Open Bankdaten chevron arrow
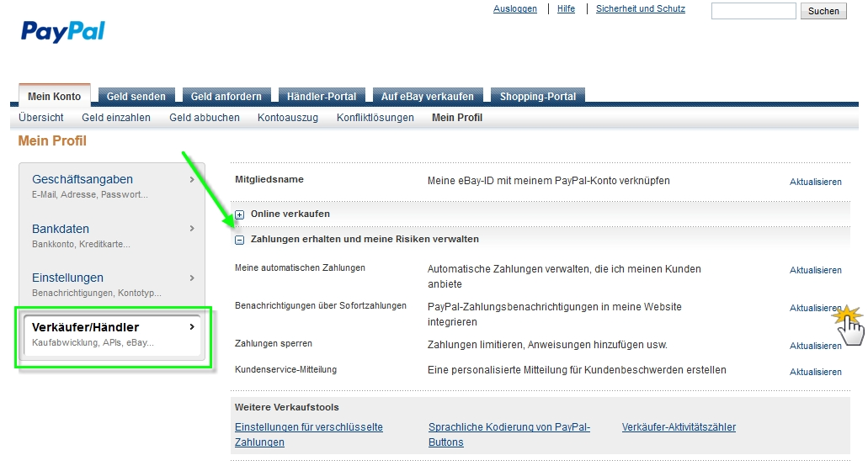Image resolution: width=868 pixels, height=471 pixels. coord(192,228)
